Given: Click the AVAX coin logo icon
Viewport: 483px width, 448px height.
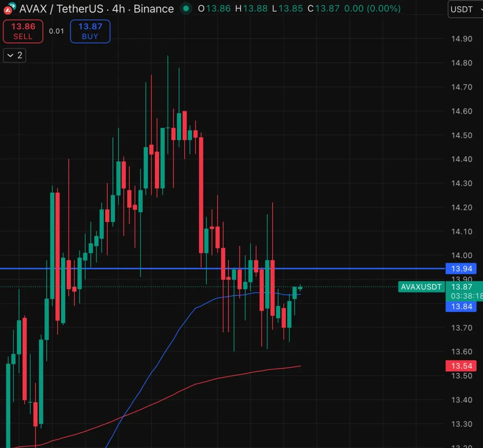Looking at the screenshot, I should point(9,8).
